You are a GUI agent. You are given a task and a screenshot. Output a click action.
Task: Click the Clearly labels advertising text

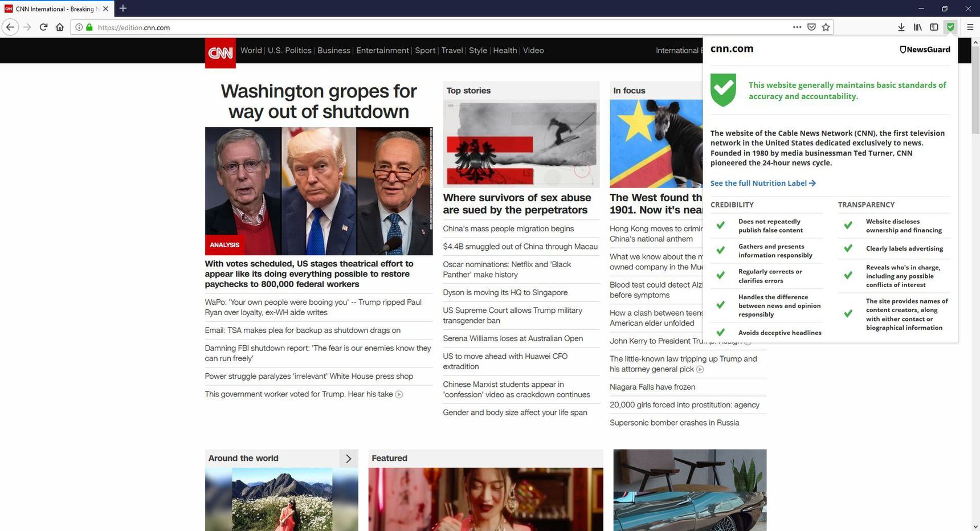tap(904, 248)
